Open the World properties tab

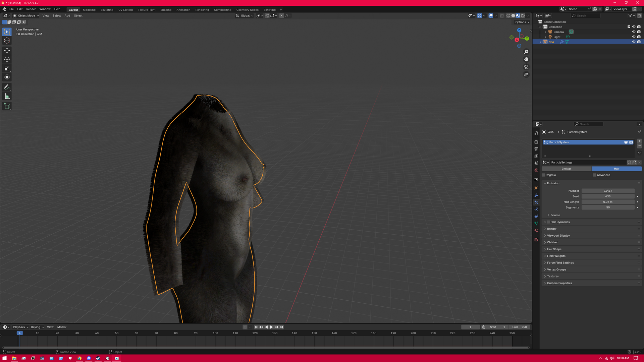[536, 170]
